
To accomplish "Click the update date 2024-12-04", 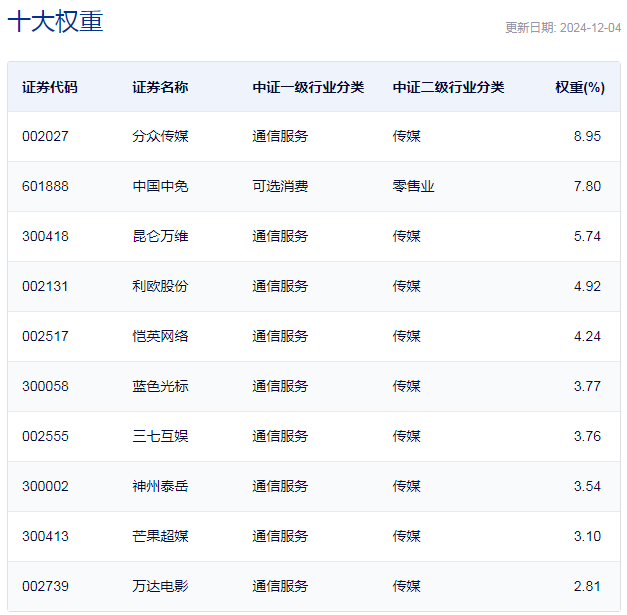I will 590,28.
